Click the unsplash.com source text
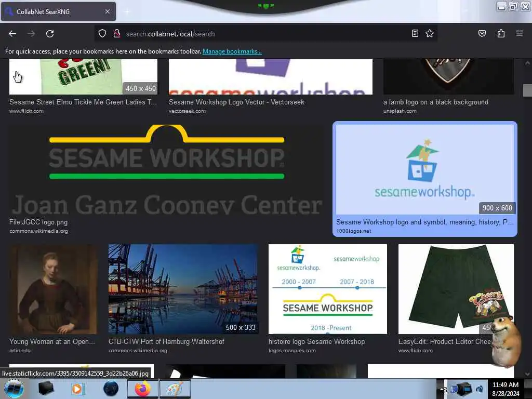This screenshot has width=532, height=399. pyautogui.click(x=400, y=111)
